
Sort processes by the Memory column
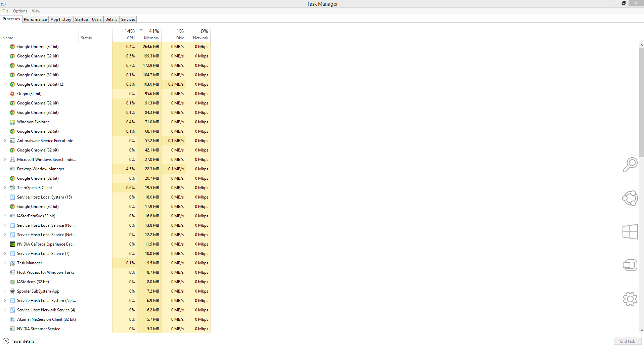click(149, 35)
